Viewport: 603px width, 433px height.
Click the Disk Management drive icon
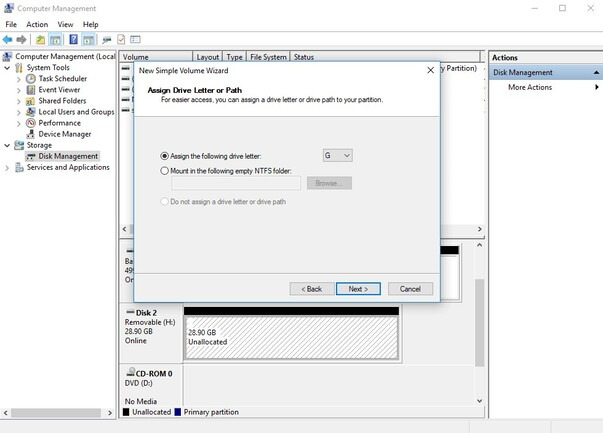31,157
